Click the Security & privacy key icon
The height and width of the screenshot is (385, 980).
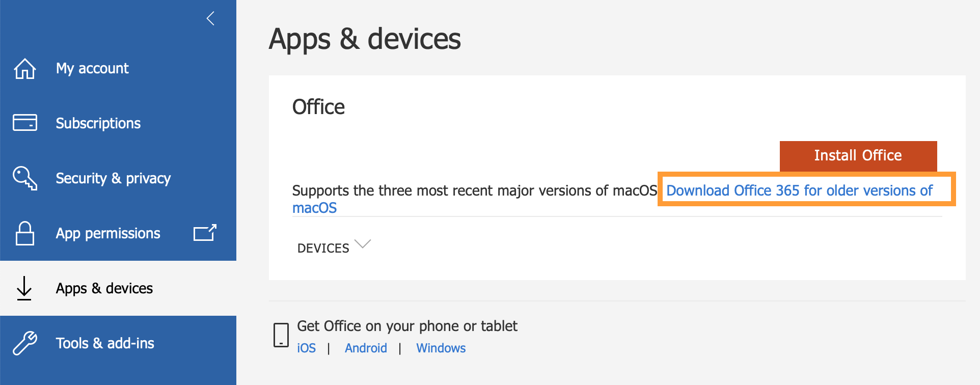point(25,178)
